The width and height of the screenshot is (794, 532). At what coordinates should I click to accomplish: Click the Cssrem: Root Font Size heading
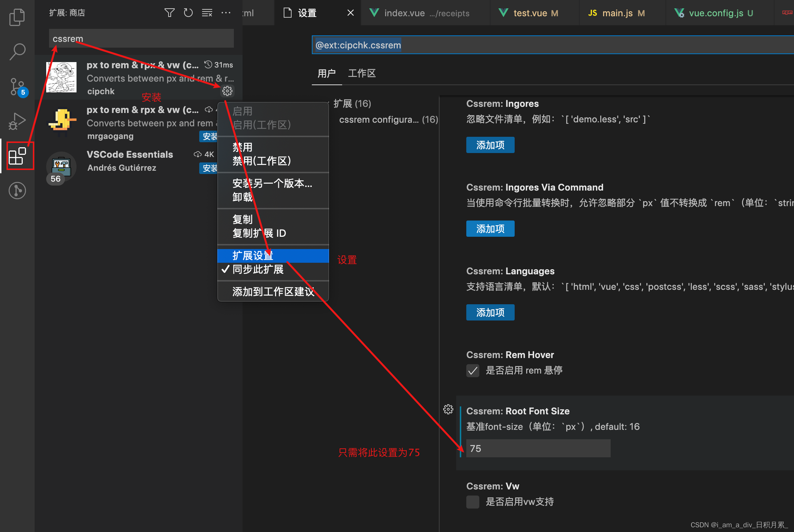(x=518, y=411)
